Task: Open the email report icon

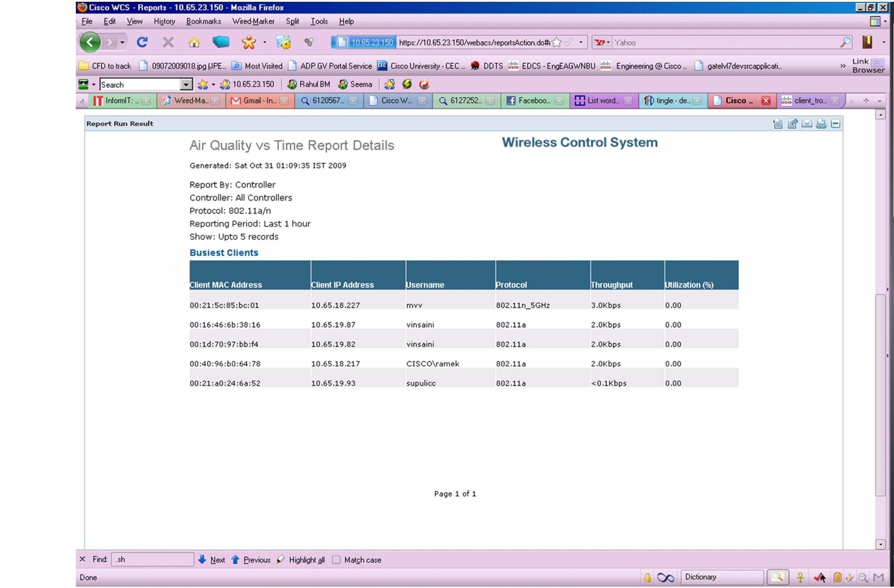Action: [x=807, y=124]
